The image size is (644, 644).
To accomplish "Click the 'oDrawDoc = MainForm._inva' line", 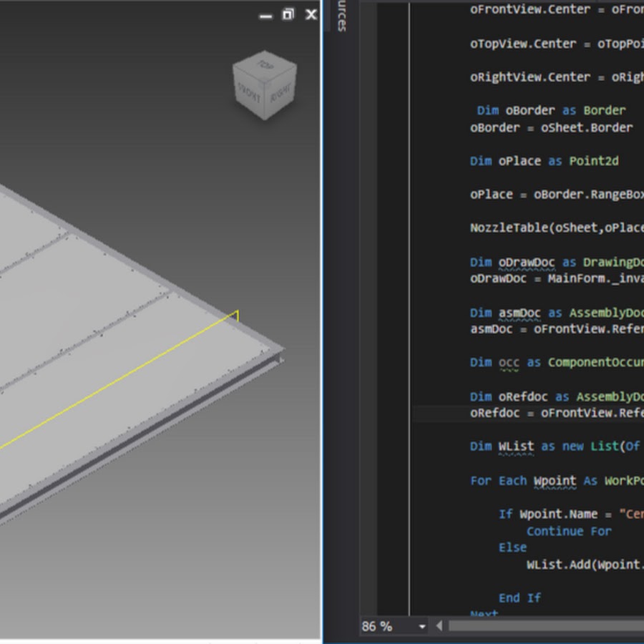I will click(x=557, y=279).
